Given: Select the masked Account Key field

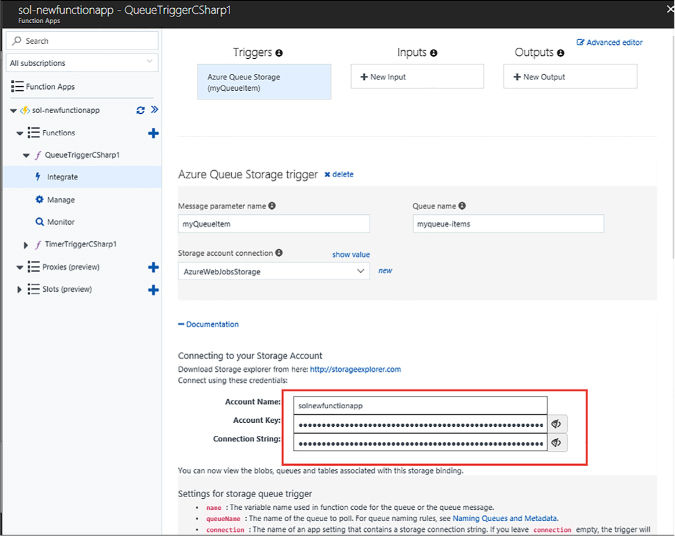Looking at the screenshot, I should point(420,424).
